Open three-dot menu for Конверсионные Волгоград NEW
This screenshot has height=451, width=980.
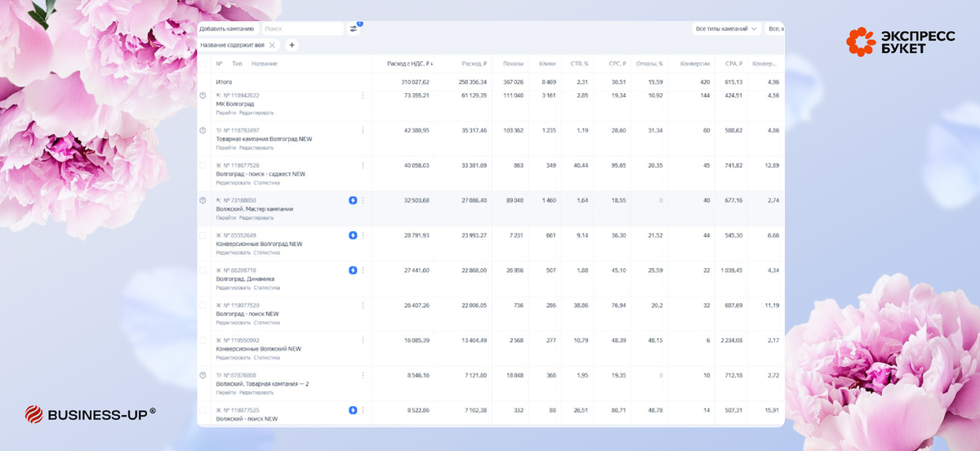point(363,235)
